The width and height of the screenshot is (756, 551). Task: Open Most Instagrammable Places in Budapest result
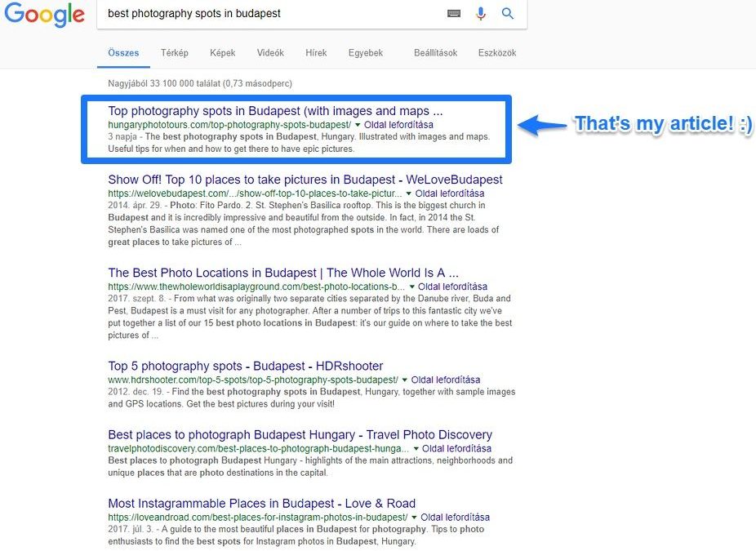[x=262, y=504]
